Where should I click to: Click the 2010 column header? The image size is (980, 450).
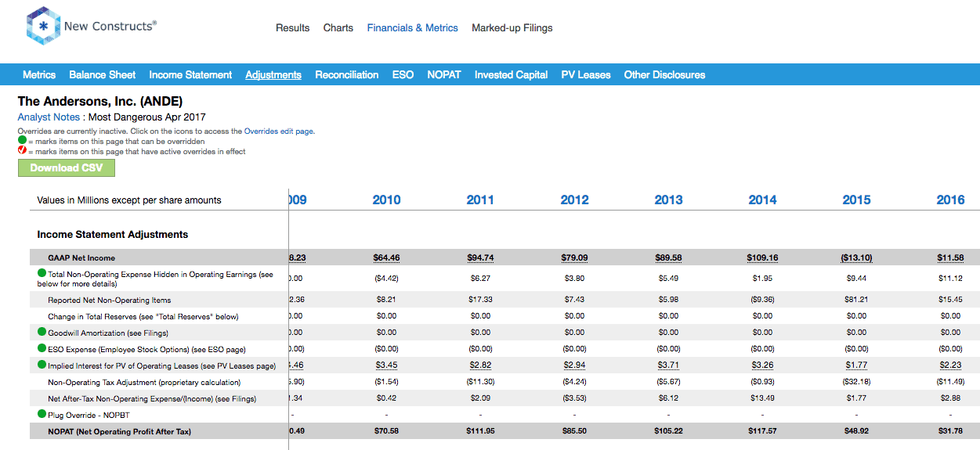pyautogui.click(x=386, y=200)
